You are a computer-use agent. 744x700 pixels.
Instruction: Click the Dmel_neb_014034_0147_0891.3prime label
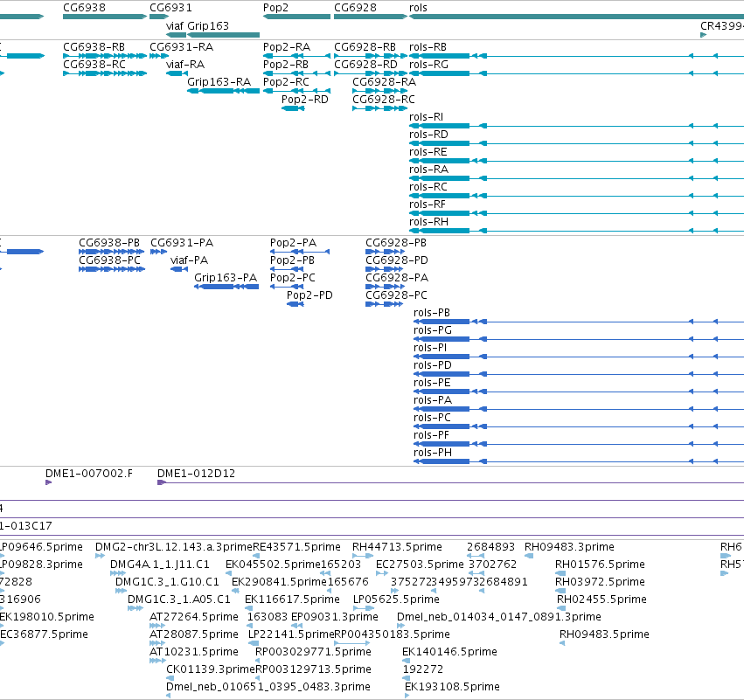498,618
